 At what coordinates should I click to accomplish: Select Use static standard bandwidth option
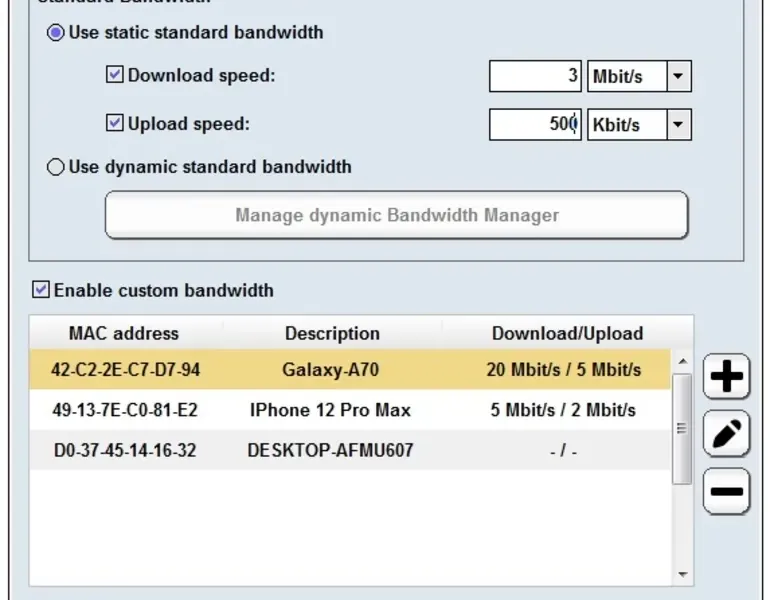click(57, 33)
